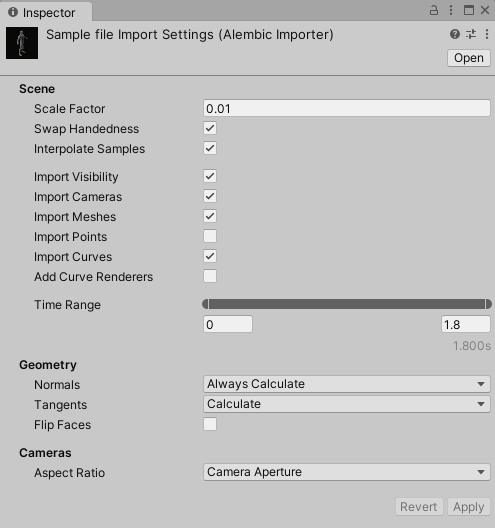Screen dimensions: 495x528
Task: Disable the Import Cameras checkbox
Action: (210, 196)
